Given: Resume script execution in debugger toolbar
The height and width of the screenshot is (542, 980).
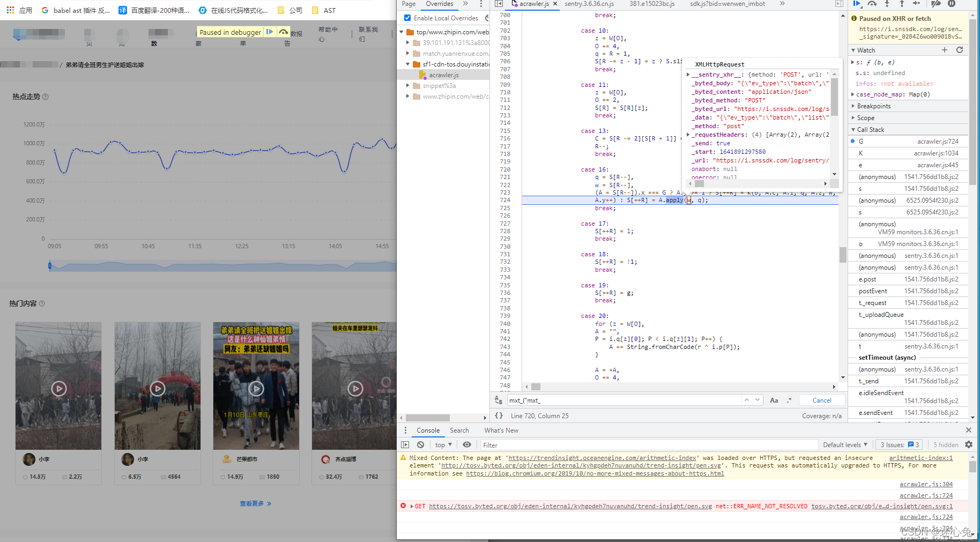Looking at the screenshot, I should (857, 4).
